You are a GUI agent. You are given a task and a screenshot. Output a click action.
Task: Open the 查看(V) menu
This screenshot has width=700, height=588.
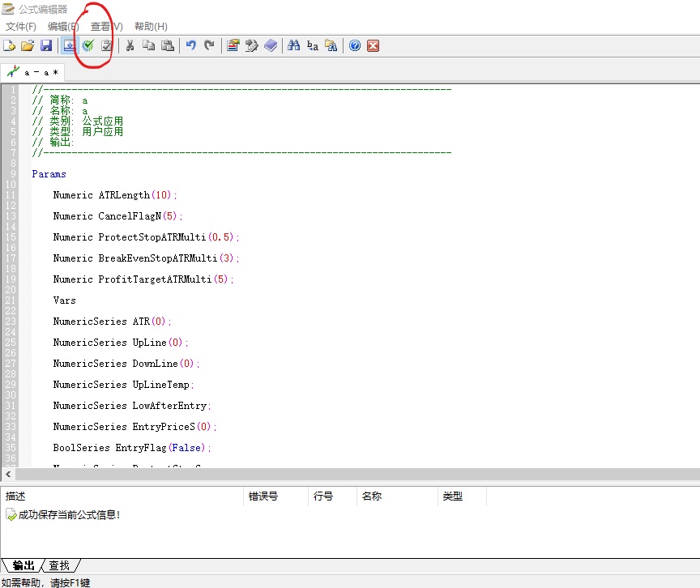(106, 26)
